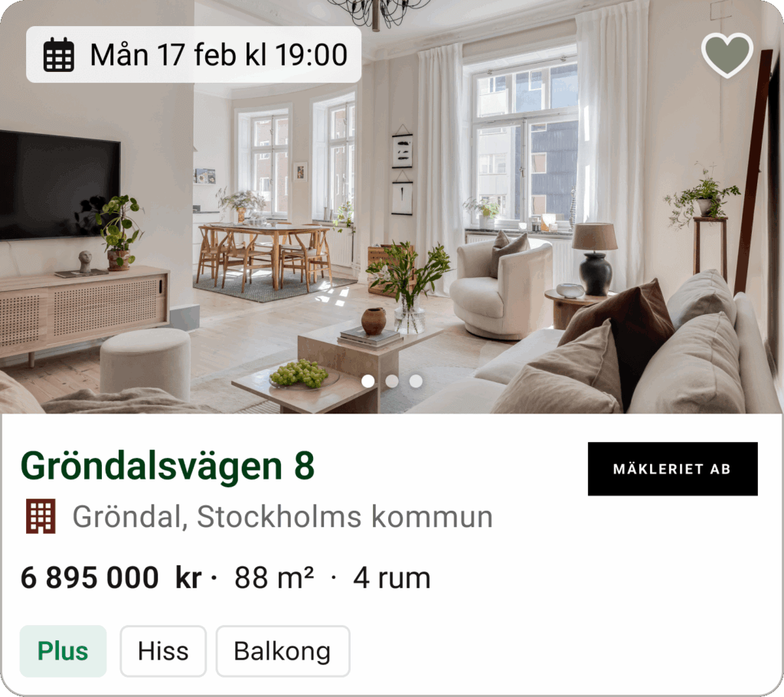Click the 6 895 000 kr price
Image resolution: width=784 pixels, height=697 pixels.
point(111,578)
